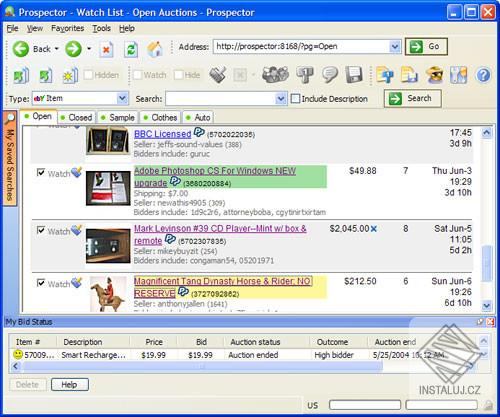
Task: Switch to the Auto tab
Action: [198, 117]
